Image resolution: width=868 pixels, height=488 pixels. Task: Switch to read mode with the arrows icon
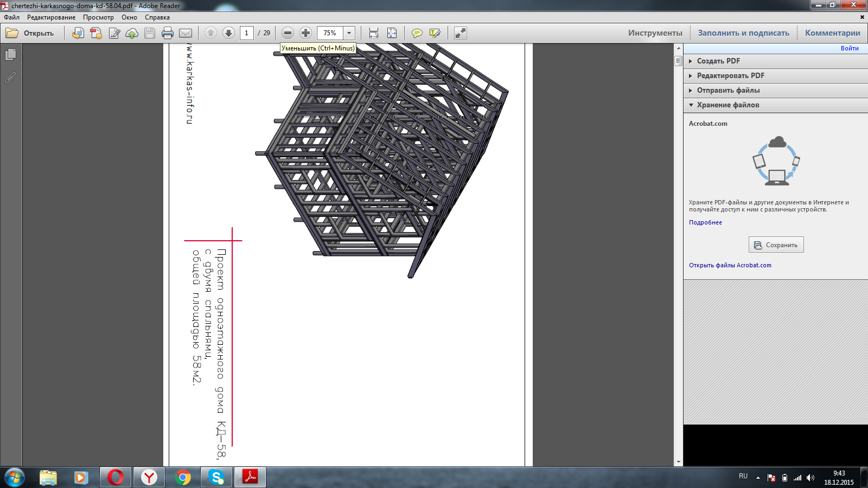tap(460, 33)
